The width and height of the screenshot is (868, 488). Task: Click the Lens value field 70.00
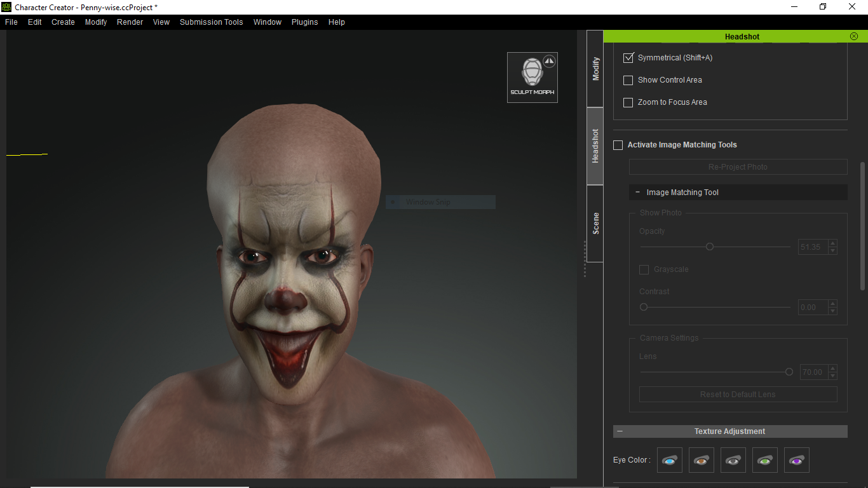coord(813,372)
